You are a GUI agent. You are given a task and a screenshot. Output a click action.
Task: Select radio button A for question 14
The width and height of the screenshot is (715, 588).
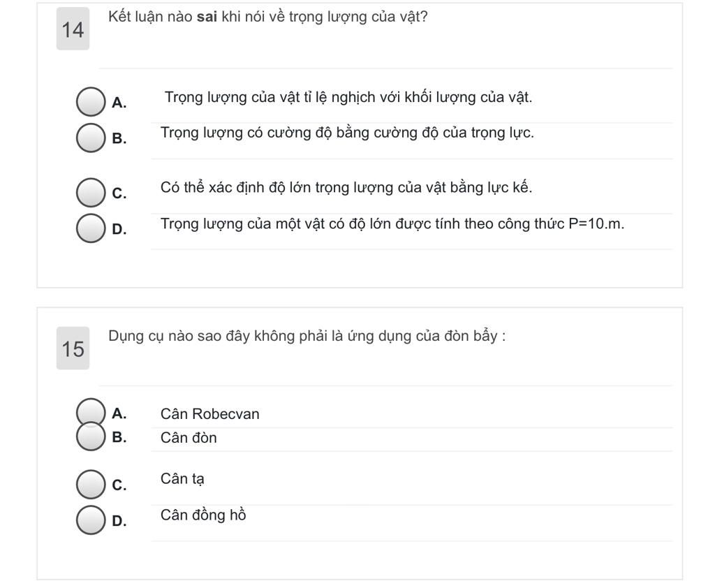91,102
